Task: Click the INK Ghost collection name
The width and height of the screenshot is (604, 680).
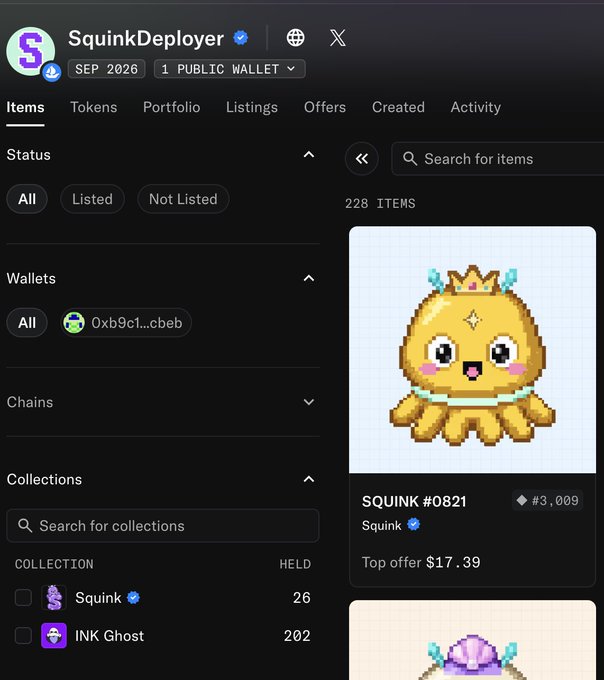Action: click(110, 636)
